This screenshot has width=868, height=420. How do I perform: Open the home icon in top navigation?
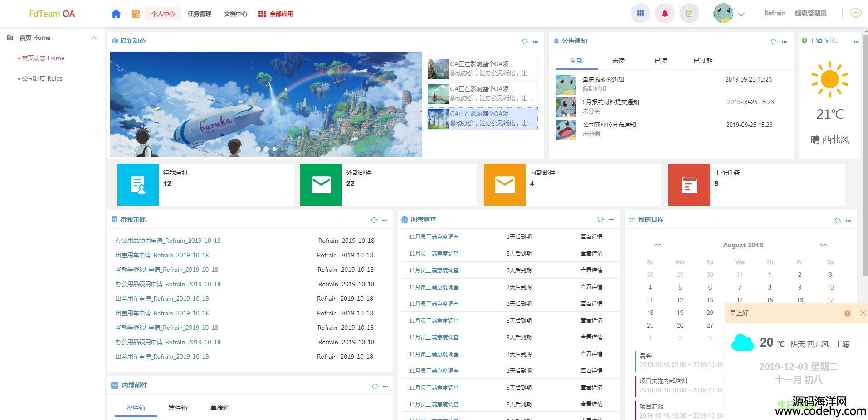point(116,14)
